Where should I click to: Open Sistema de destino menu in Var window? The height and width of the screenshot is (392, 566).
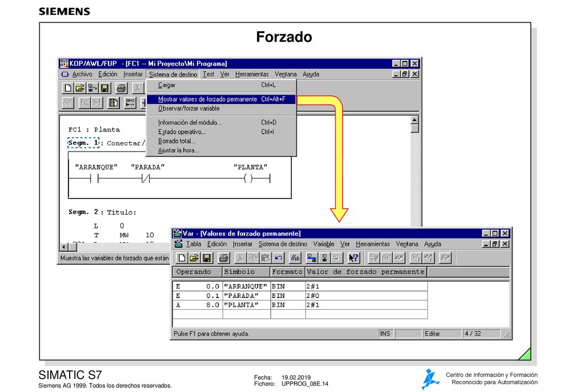[x=282, y=244]
